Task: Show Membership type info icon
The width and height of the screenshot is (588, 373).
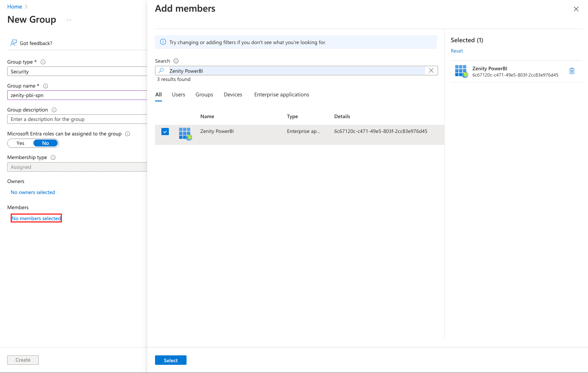Action: [53, 158]
